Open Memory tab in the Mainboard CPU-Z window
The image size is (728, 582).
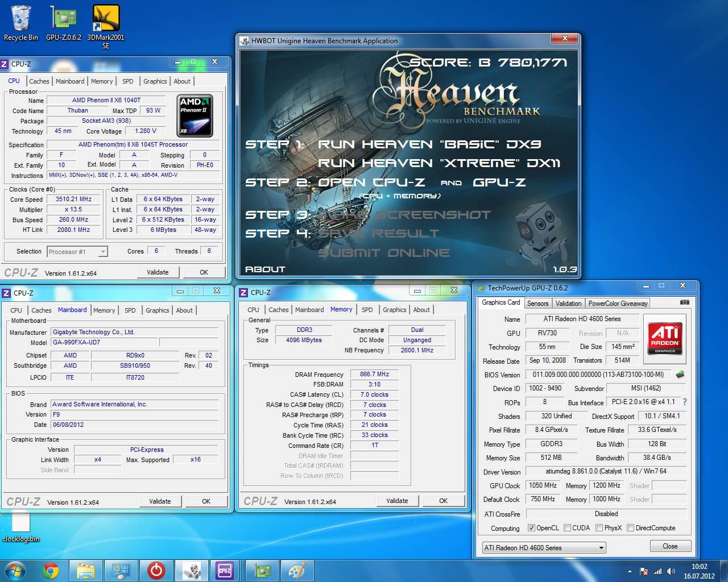[104, 310]
